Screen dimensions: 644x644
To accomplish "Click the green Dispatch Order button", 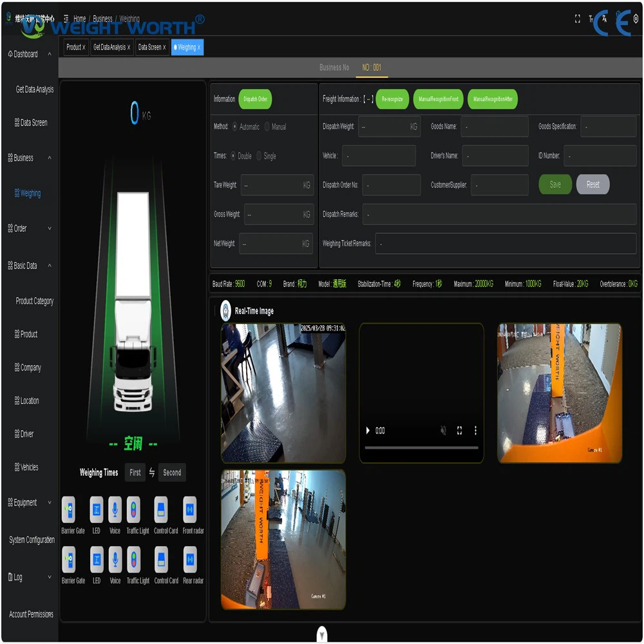I will [x=255, y=99].
